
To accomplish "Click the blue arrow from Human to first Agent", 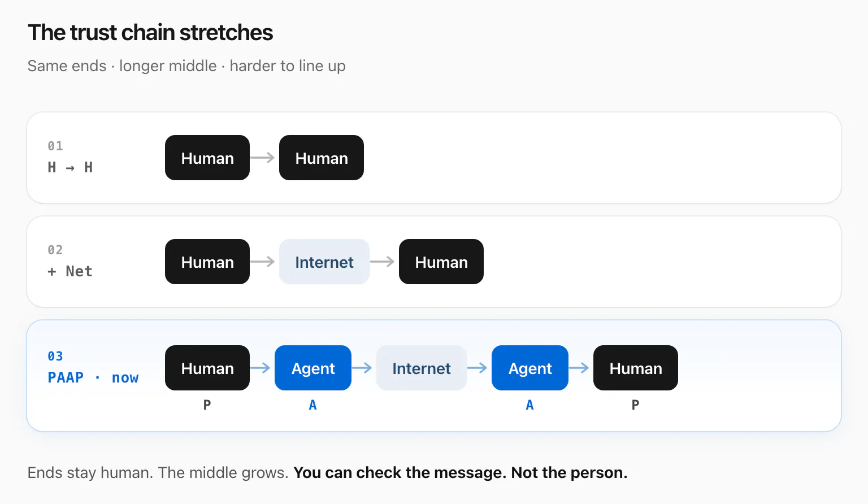I will click(x=261, y=368).
